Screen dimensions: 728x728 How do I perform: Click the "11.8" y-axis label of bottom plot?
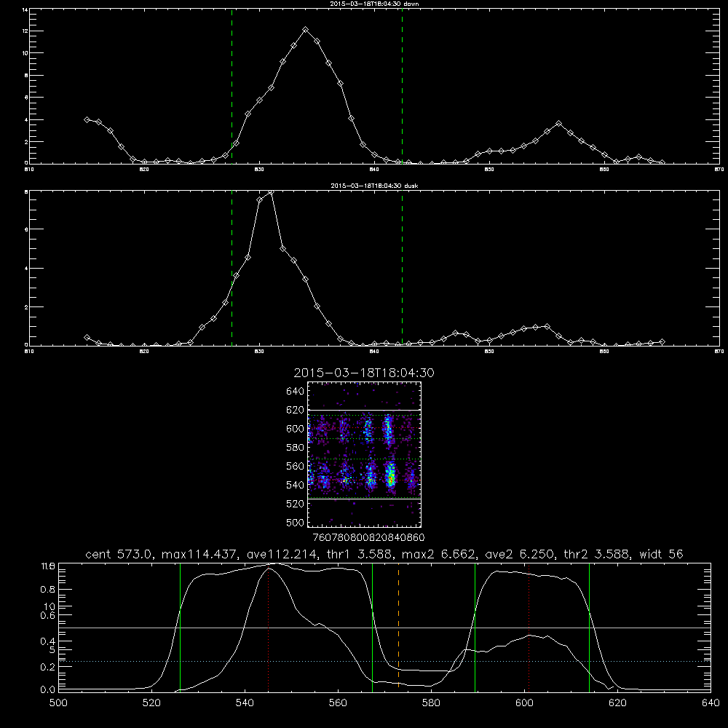[48, 566]
